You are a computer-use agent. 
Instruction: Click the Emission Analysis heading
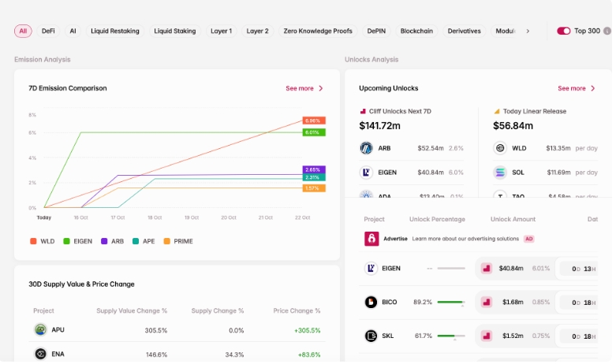[x=43, y=60]
